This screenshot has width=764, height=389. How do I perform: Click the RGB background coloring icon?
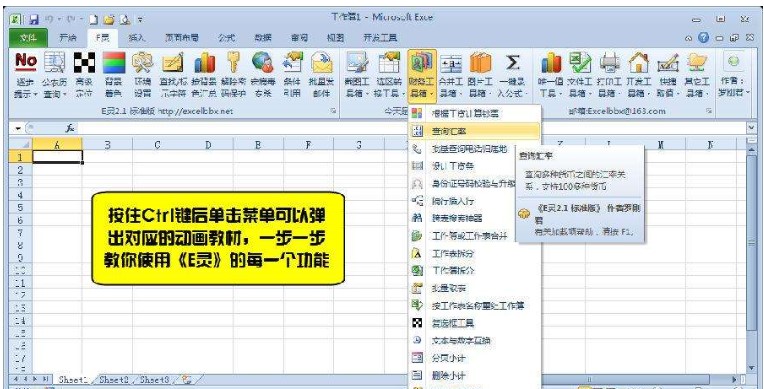(114, 62)
